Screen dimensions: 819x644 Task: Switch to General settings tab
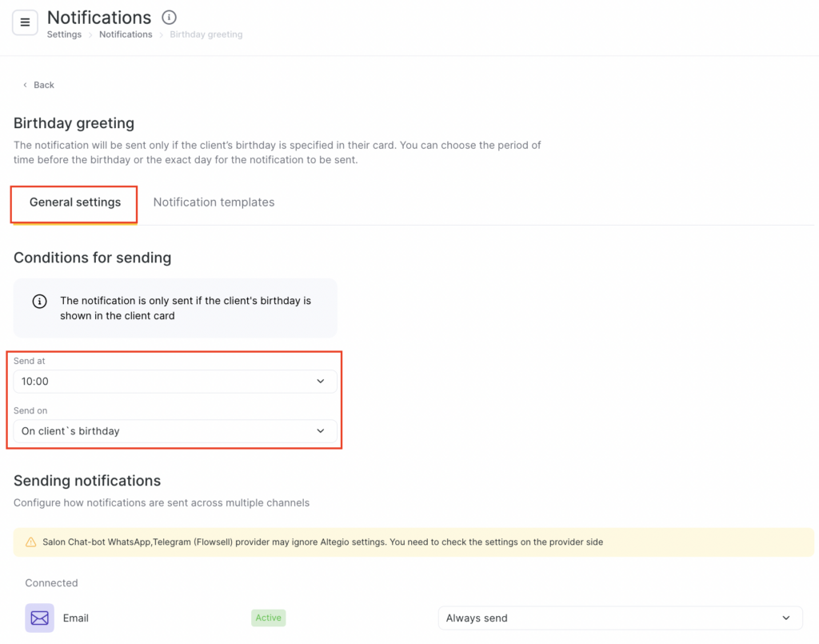[75, 202]
